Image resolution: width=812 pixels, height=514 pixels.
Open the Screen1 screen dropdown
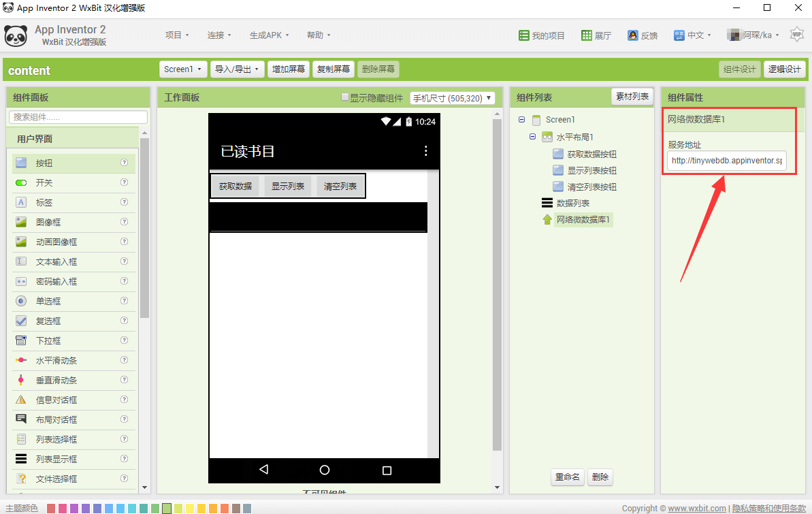click(183, 69)
